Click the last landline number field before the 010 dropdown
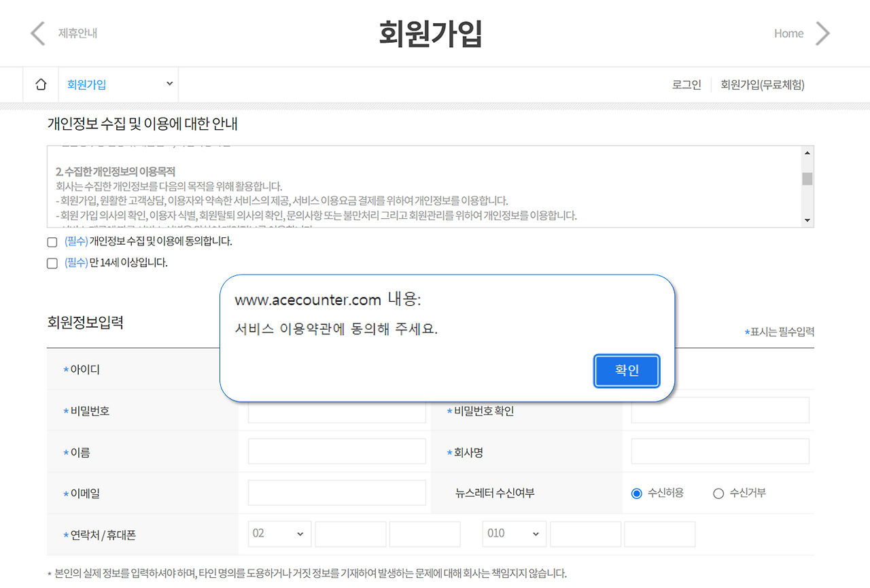 [x=425, y=534]
